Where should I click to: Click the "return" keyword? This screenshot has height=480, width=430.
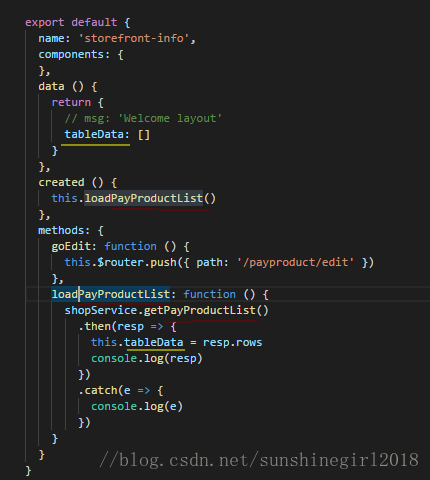71,103
